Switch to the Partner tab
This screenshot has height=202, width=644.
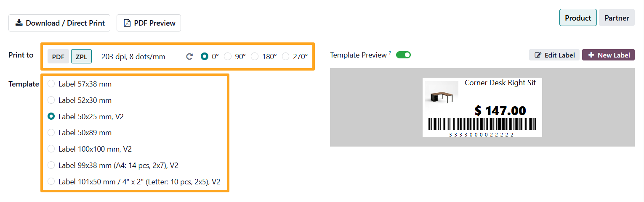(617, 18)
